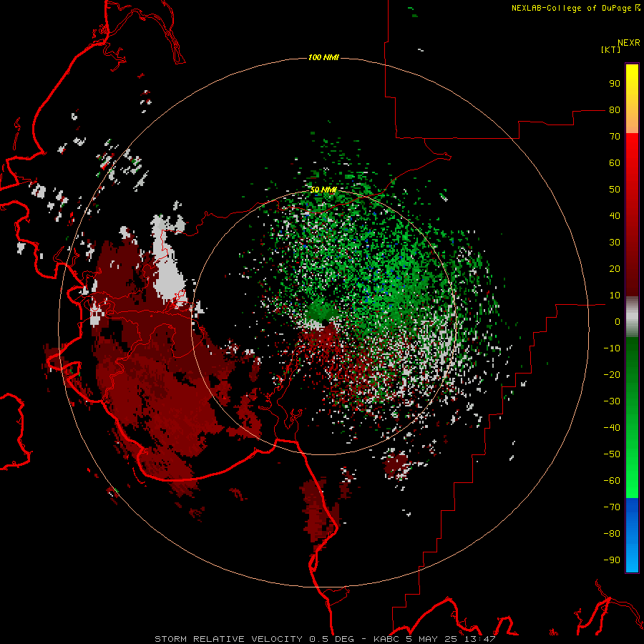
Task: Click the -10 value on the velocity scale
Action: click(612, 348)
